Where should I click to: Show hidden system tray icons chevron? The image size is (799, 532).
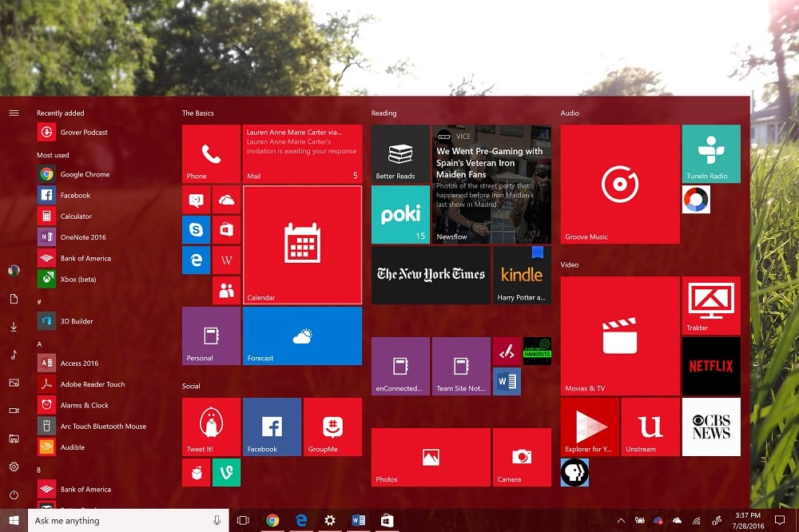621,520
